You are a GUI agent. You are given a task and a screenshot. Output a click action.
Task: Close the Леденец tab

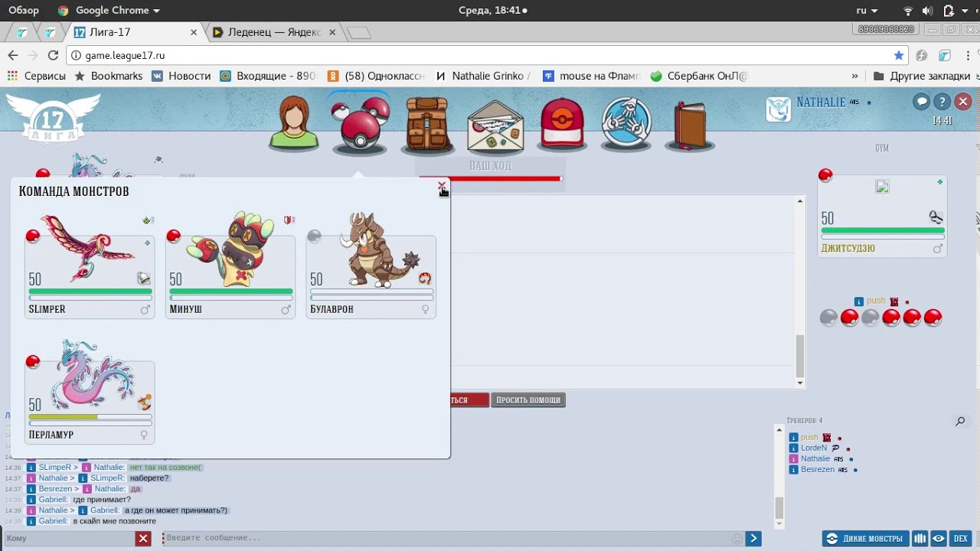coord(333,32)
